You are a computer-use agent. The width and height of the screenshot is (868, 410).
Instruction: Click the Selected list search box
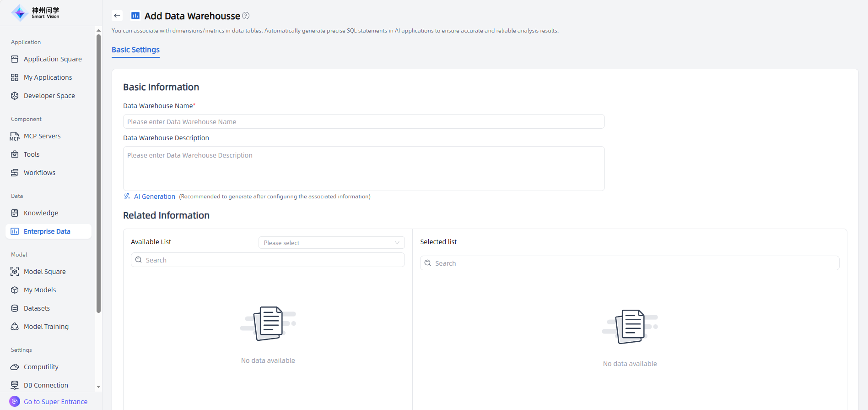click(x=629, y=263)
